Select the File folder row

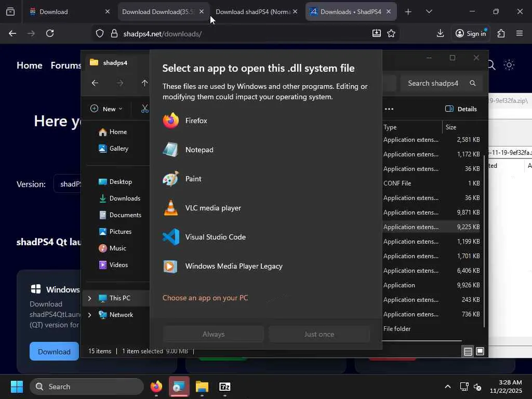[x=432, y=329]
